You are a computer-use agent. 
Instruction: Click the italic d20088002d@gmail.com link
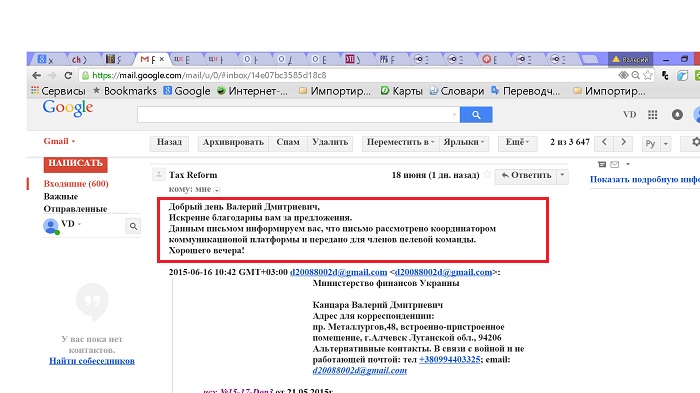[360, 370]
